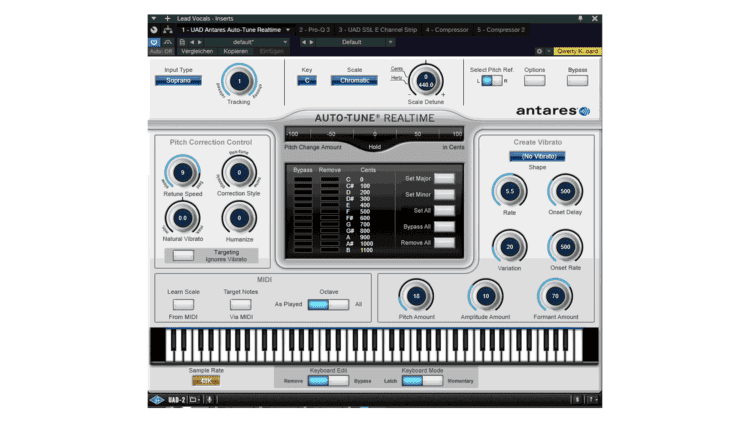Click the Humanize knob
This screenshot has width=750, height=422.
[x=239, y=218]
